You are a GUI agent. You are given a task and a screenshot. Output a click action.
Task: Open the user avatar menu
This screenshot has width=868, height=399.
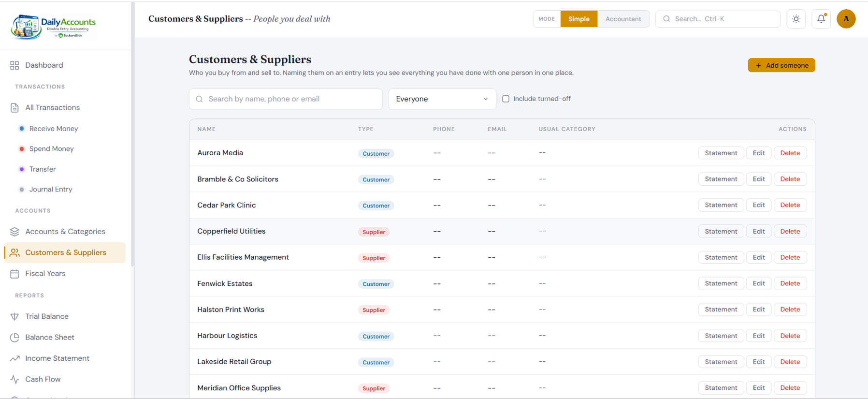pyautogui.click(x=846, y=19)
